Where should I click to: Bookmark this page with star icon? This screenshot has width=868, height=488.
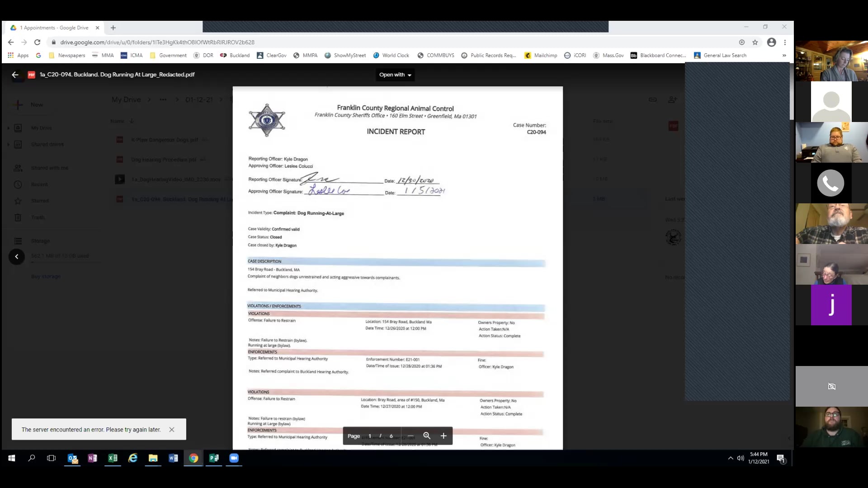click(755, 42)
